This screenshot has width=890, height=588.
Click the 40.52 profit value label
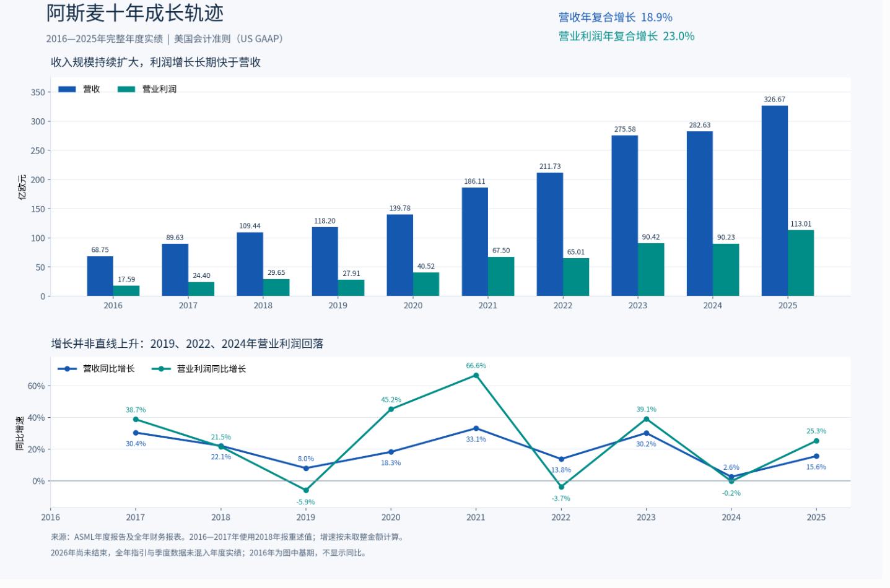pos(426,267)
